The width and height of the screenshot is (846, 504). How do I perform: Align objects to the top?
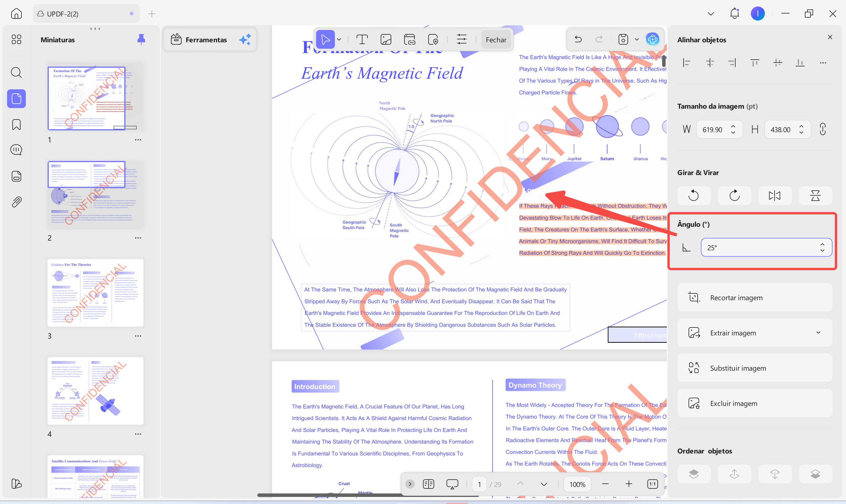point(755,63)
